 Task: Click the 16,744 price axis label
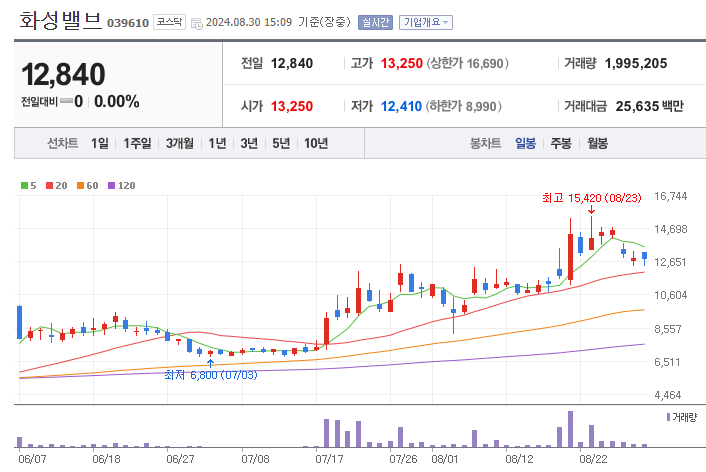click(x=670, y=196)
